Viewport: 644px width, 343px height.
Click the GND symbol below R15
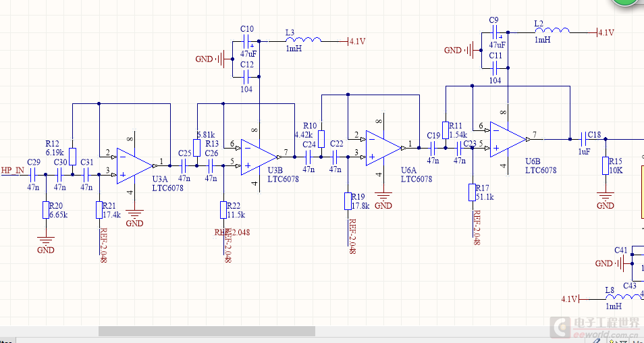605,200
